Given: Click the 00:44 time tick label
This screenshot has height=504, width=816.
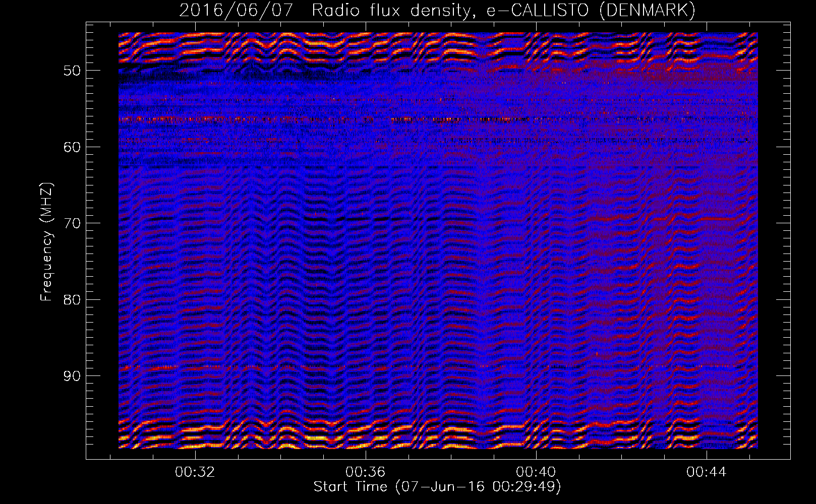Looking at the screenshot, I should click(x=706, y=472).
